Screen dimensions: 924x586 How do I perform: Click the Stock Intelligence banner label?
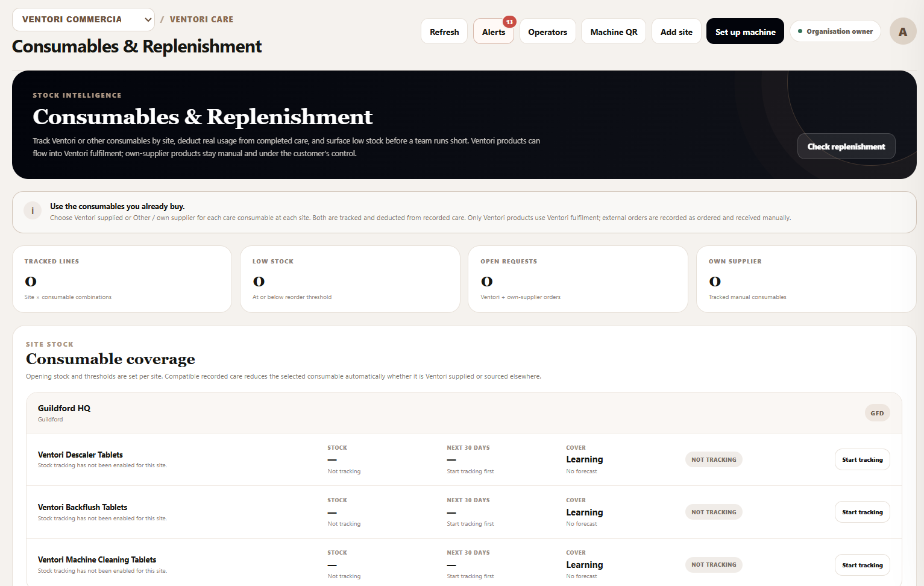[77, 95]
